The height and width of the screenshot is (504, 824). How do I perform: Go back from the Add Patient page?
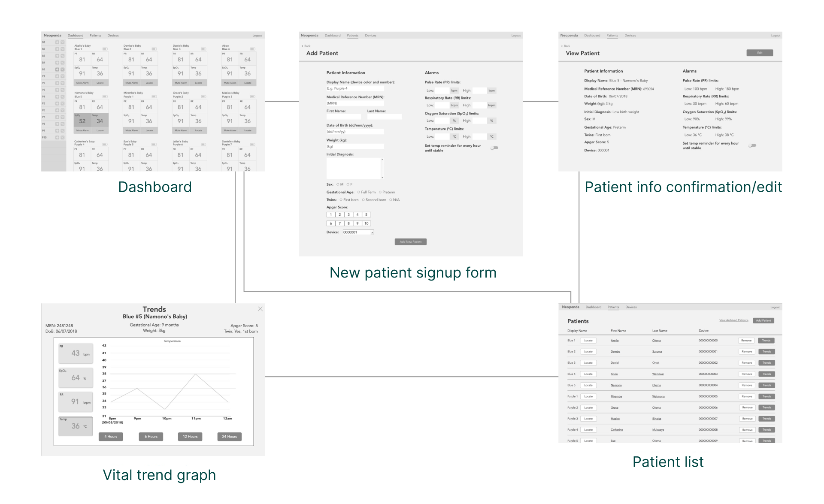(306, 46)
